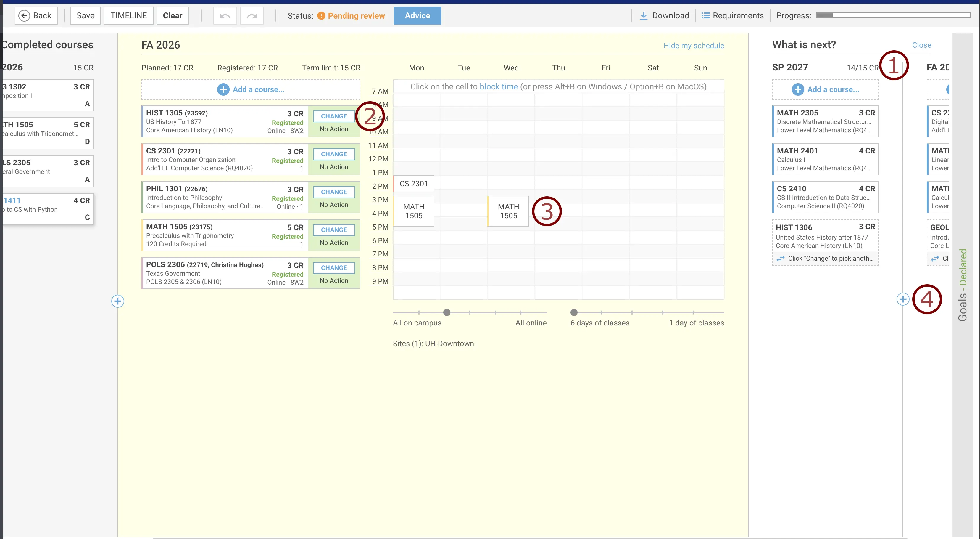Click the plus circle after SP 2027 column
This screenshot has height=539, width=980.
point(903,299)
